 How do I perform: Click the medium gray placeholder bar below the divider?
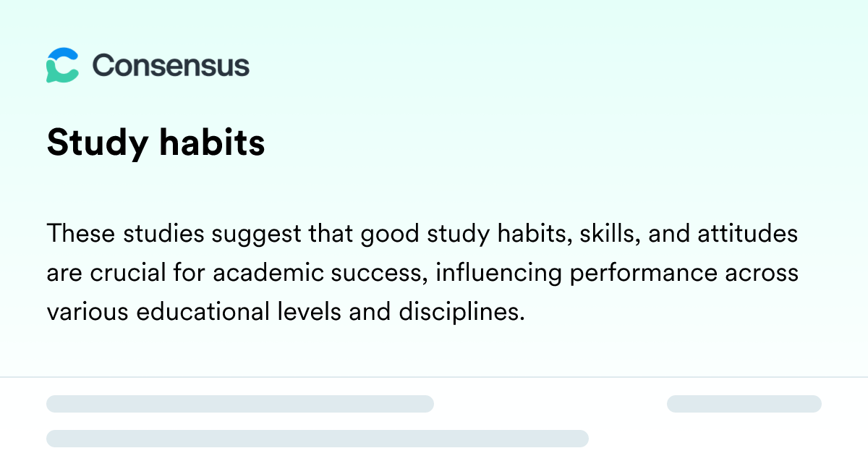point(240,404)
